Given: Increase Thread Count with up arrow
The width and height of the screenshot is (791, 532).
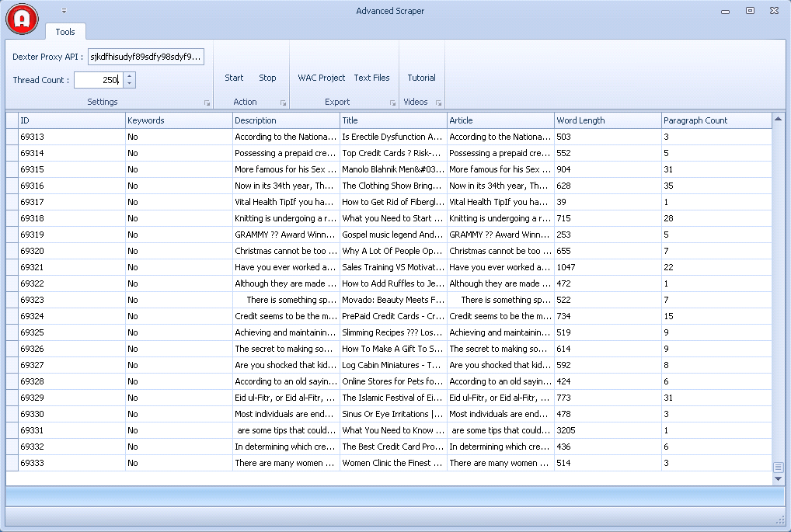Looking at the screenshot, I should [130, 76].
